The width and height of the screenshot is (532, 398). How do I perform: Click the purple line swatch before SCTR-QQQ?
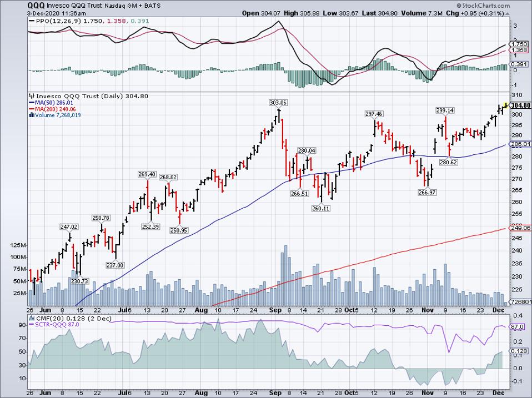(x=32, y=324)
